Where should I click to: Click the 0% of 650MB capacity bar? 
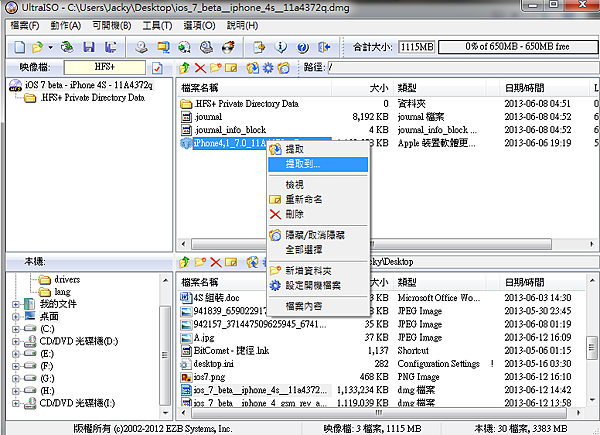518,47
